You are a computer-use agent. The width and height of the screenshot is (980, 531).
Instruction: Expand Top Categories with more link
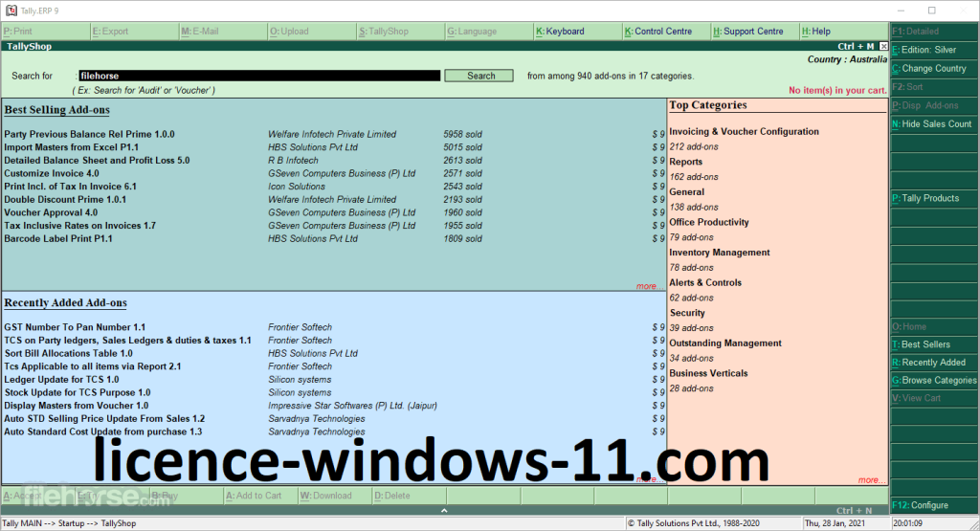pos(869,480)
